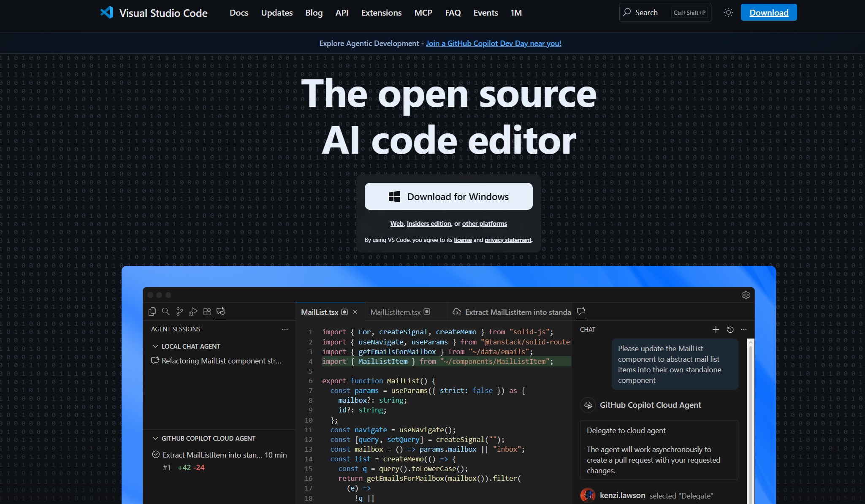Follow the Join a GitHub Copilot Dev Day link
Viewport: 865px width, 504px height.
coord(494,43)
